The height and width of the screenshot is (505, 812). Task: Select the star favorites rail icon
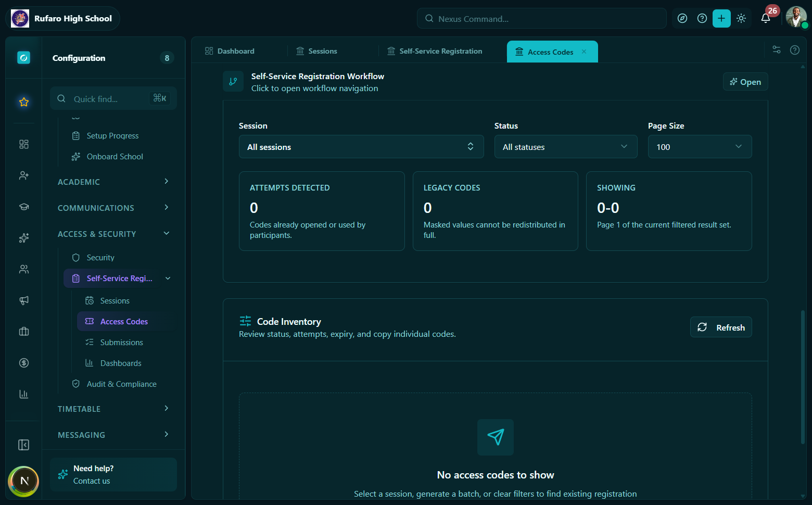tap(23, 102)
